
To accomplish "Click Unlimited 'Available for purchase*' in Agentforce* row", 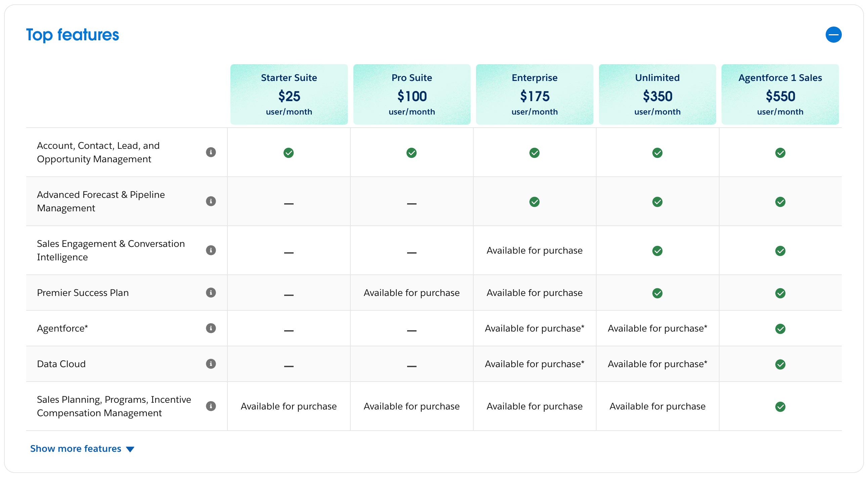I will pyautogui.click(x=657, y=329).
